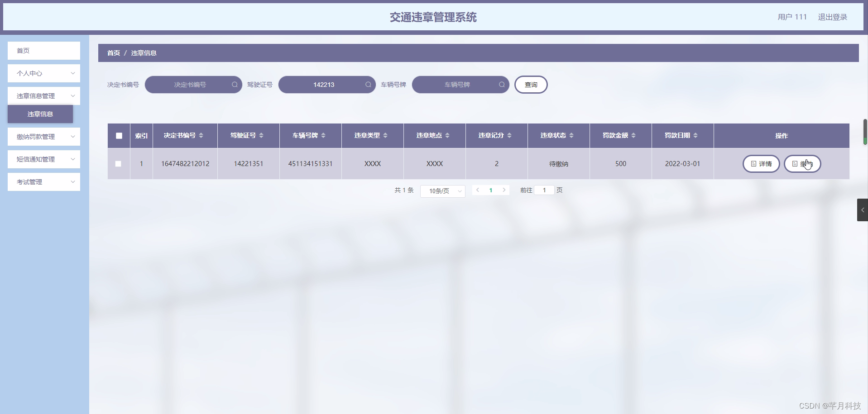Click the previous page arrow in pagination

[x=478, y=190]
